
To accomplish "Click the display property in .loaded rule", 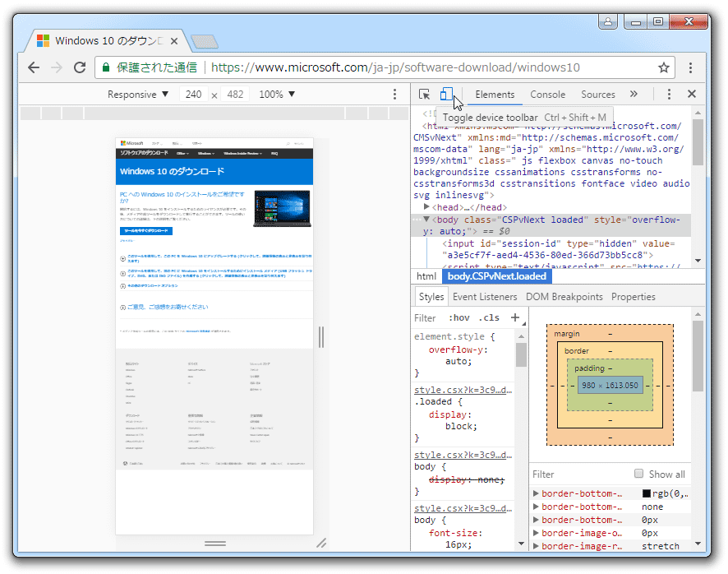I will 449,414.
